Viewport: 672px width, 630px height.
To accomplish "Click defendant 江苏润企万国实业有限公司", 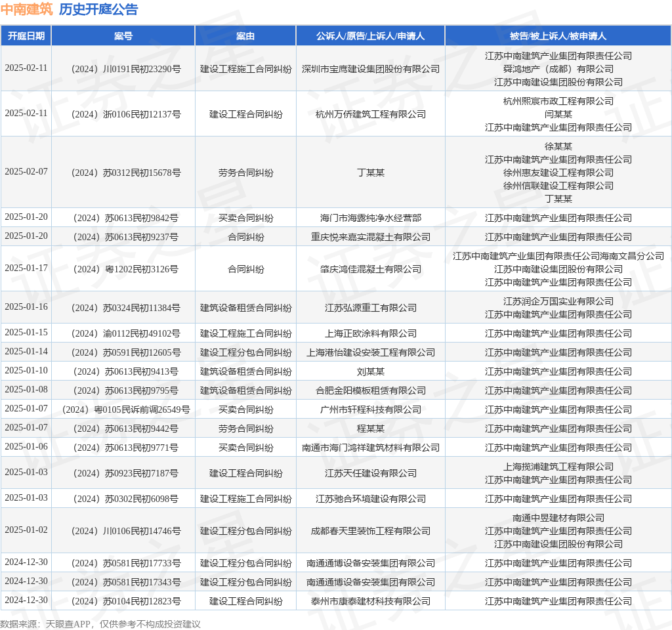I will pyautogui.click(x=558, y=302).
